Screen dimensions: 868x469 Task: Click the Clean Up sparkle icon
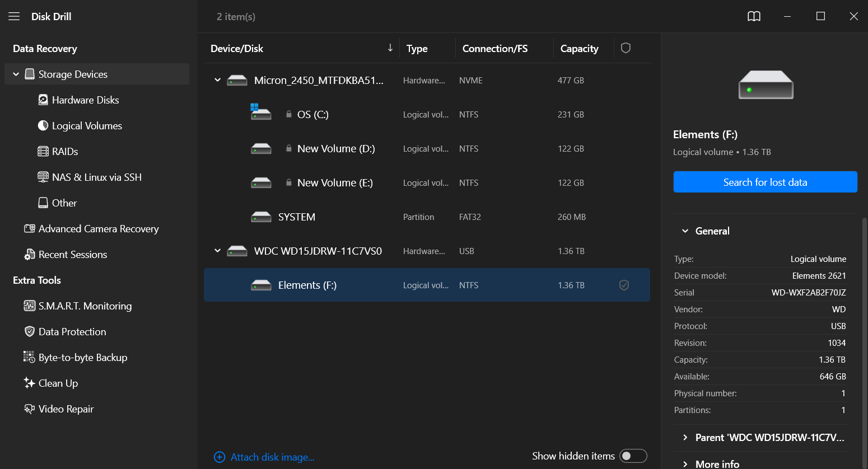(29, 383)
